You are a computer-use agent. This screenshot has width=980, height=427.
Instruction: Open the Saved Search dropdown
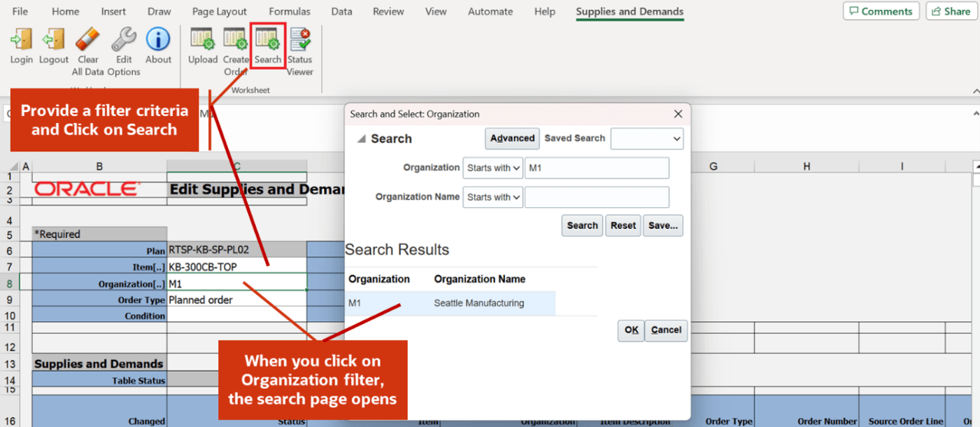(x=647, y=139)
